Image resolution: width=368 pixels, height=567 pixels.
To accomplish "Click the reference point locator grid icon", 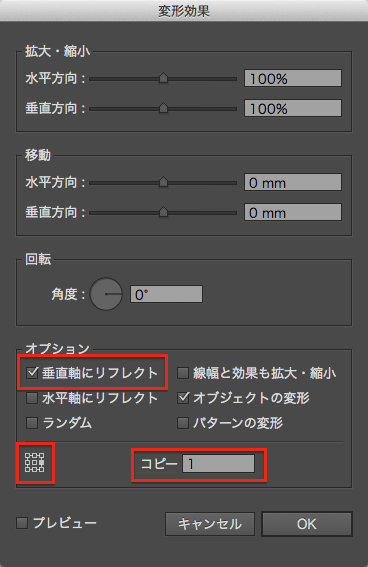I will point(35,462).
